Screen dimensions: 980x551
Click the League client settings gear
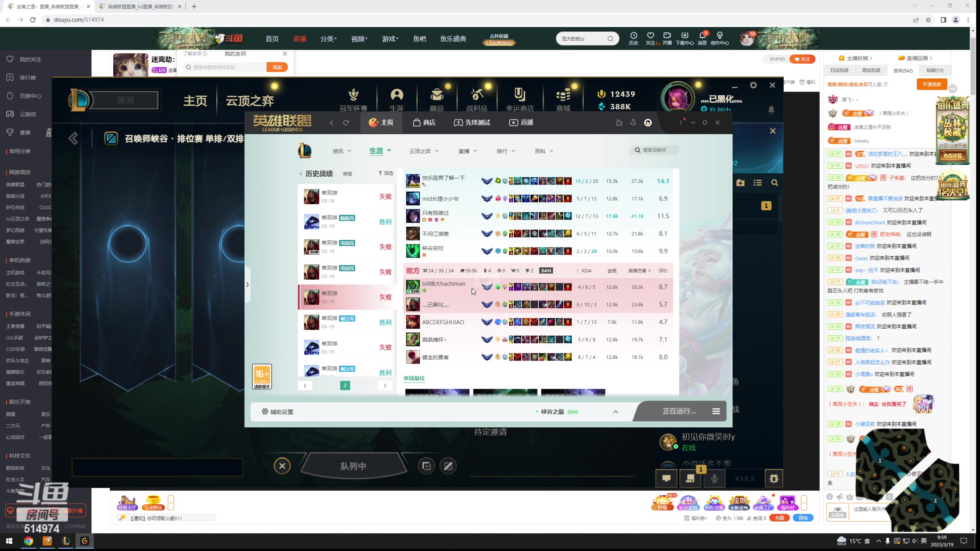click(753, 85)
